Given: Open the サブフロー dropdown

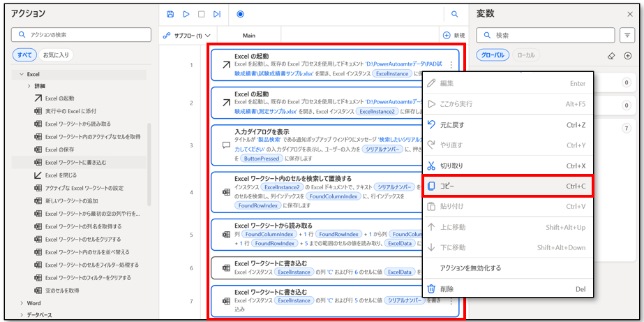Looking at the screenshot, I should pyautogui.click(x=186, y=35).
